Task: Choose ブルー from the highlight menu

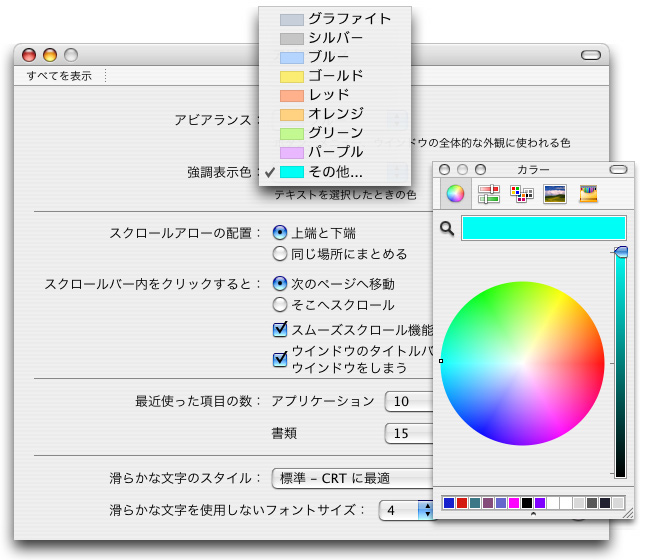Action: [335, 57]
